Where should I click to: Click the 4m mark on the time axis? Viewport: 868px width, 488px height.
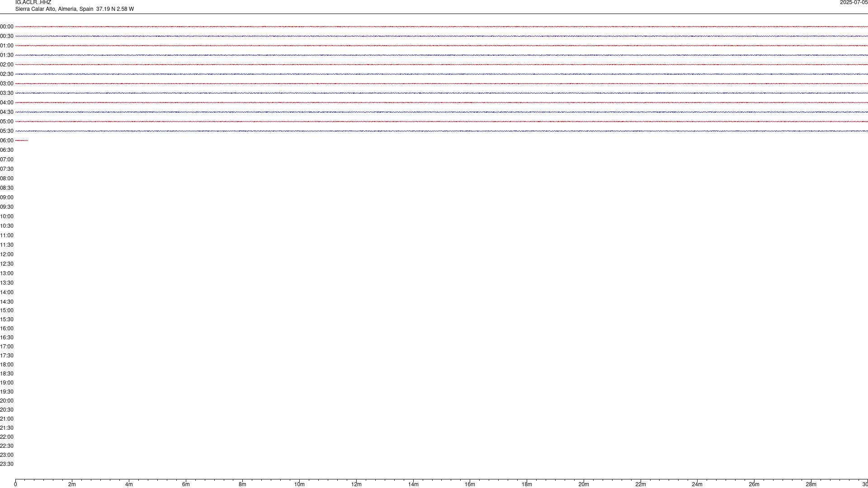coord(129,484)
